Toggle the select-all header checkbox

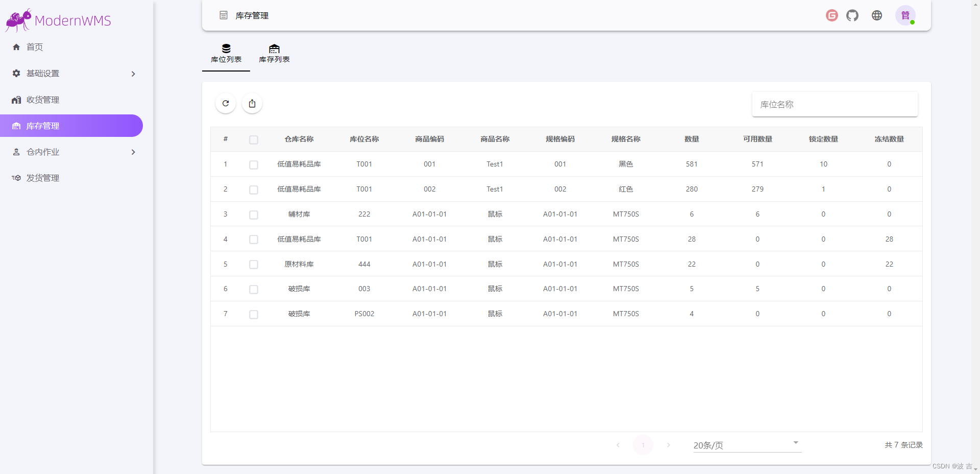click(x=254, y=139)
